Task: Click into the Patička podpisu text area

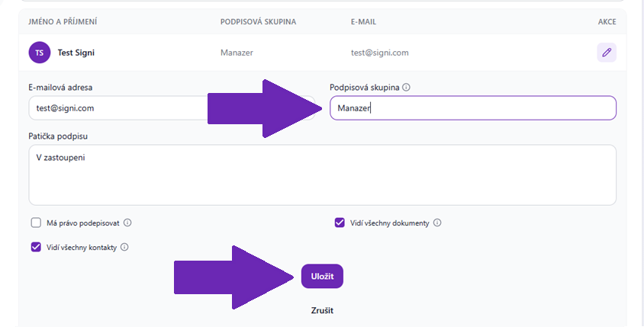Action: pyautogui.click(x=323, y=175)
